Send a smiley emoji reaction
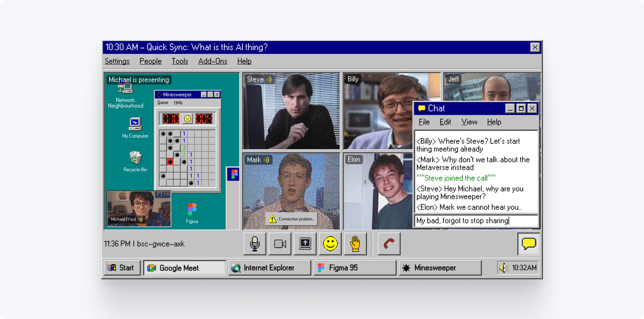Viewport: 644px width, 319px height. click(330, 244)
